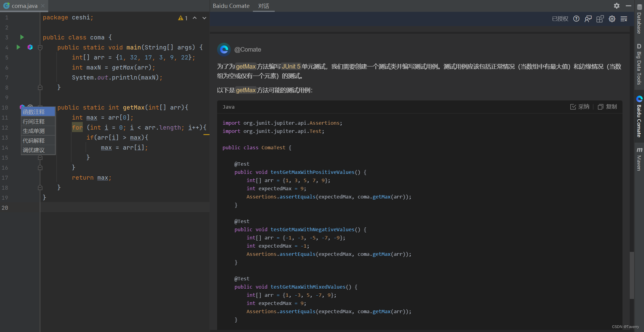This screenshot has width=644, height=332.
Task: Click fold end marker at line 16
Action: coord(40,168)
